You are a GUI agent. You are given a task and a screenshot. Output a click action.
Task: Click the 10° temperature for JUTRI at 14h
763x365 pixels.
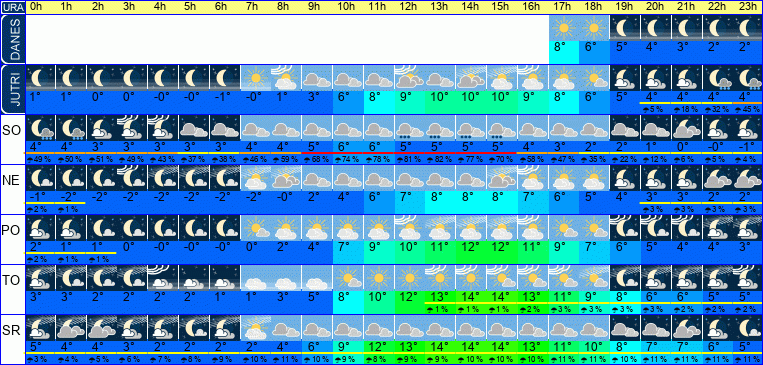(x=470, y=97)
